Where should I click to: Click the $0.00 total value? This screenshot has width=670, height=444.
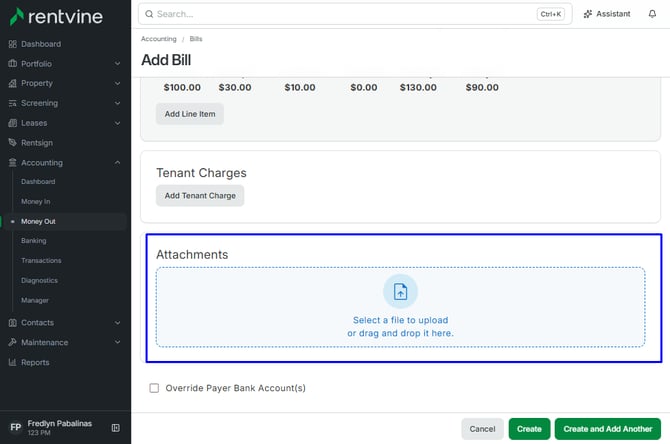tap(364, 88)
